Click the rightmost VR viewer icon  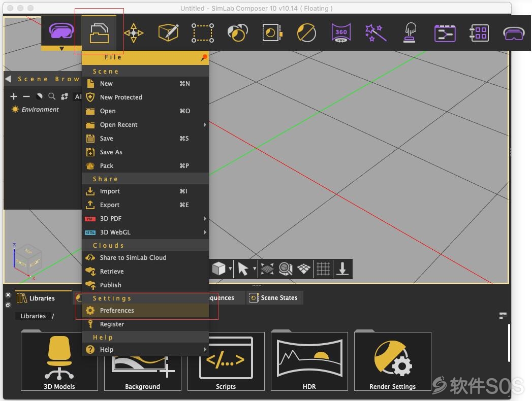[x=514, y=34]
